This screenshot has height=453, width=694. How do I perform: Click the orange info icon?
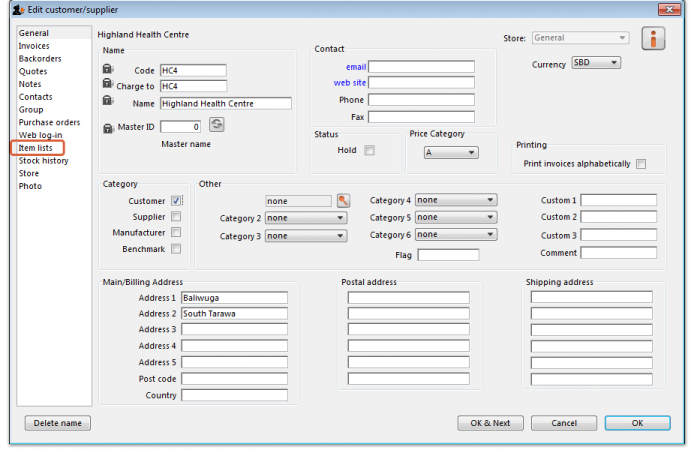pyautogui.click(x=655, y=40)
